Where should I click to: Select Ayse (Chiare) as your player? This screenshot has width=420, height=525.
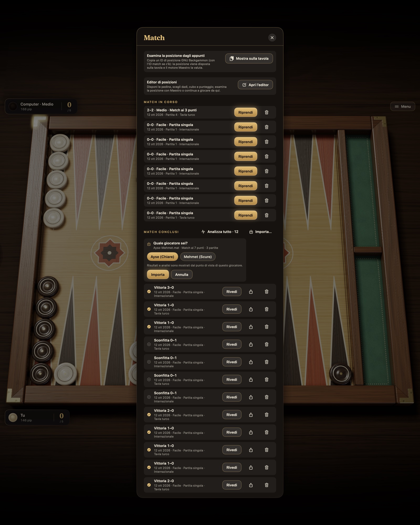coord(162,257)
